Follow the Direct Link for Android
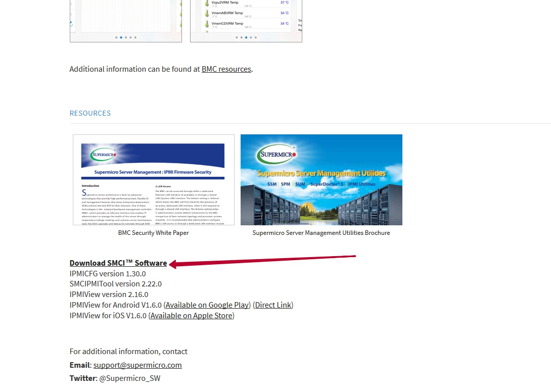 pos(273,305)
